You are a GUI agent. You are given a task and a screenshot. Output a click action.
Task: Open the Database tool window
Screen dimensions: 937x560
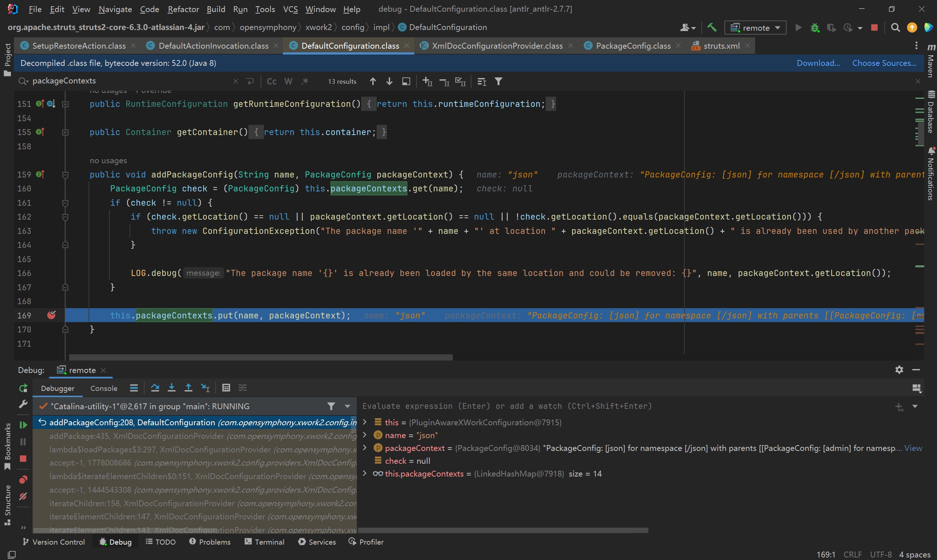coord(931,112)
